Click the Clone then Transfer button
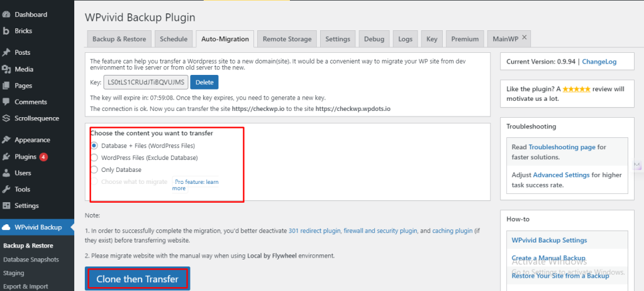The image size is (644, 291). point(137,279)
